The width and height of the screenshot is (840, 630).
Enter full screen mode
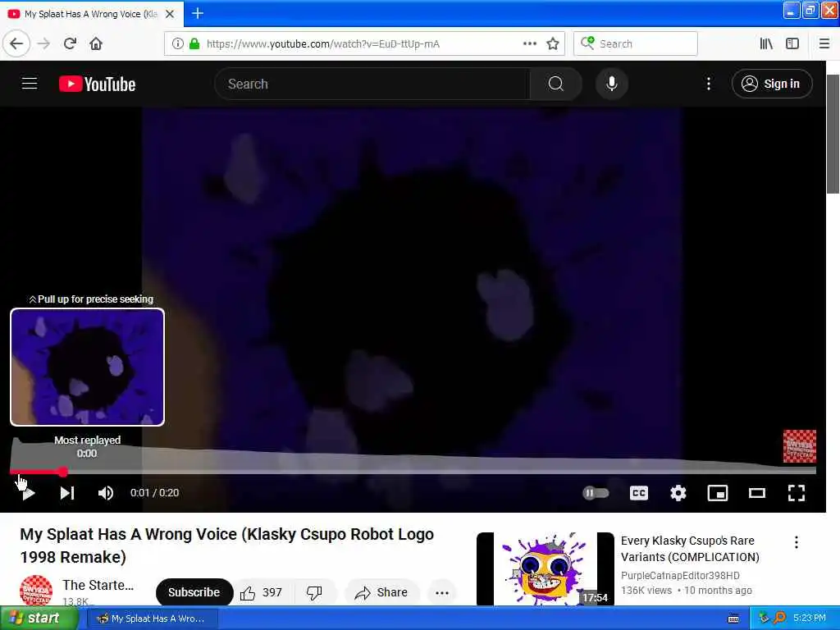[x=797, y=493]
